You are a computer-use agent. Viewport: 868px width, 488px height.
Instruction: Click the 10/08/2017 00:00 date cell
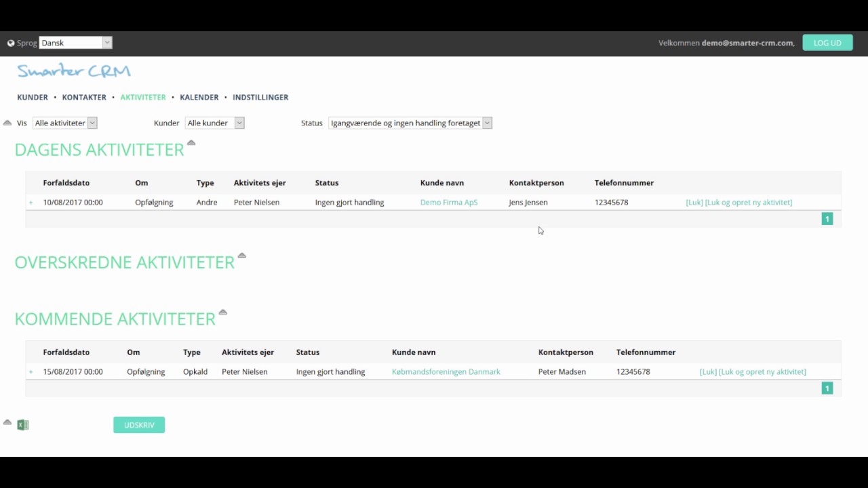click(x=73, y=202)
